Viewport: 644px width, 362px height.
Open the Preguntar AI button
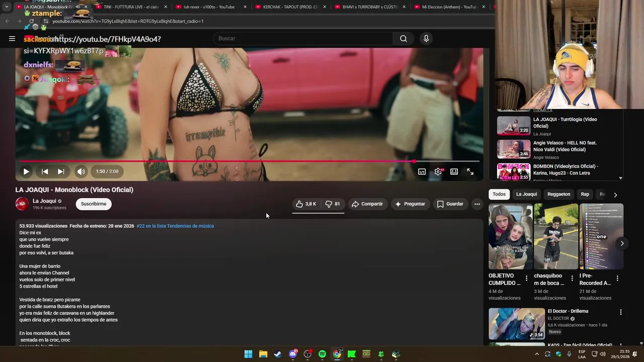tap(410, 204)
